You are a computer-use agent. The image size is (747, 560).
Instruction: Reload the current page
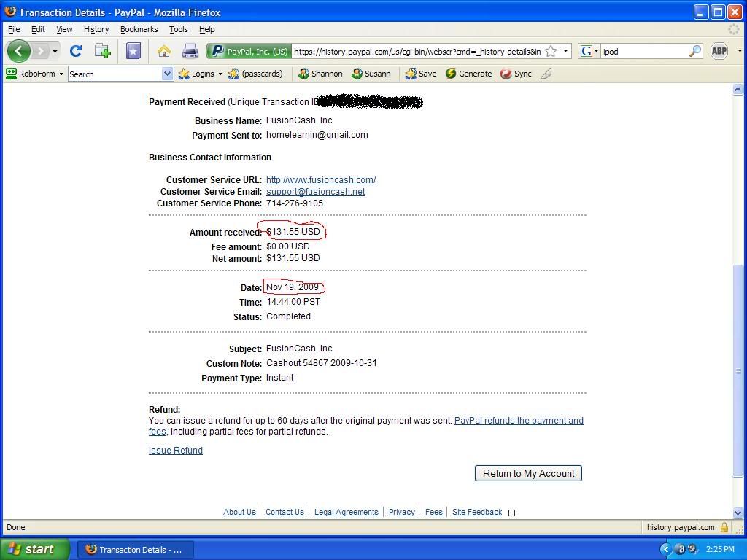[75, 51]
